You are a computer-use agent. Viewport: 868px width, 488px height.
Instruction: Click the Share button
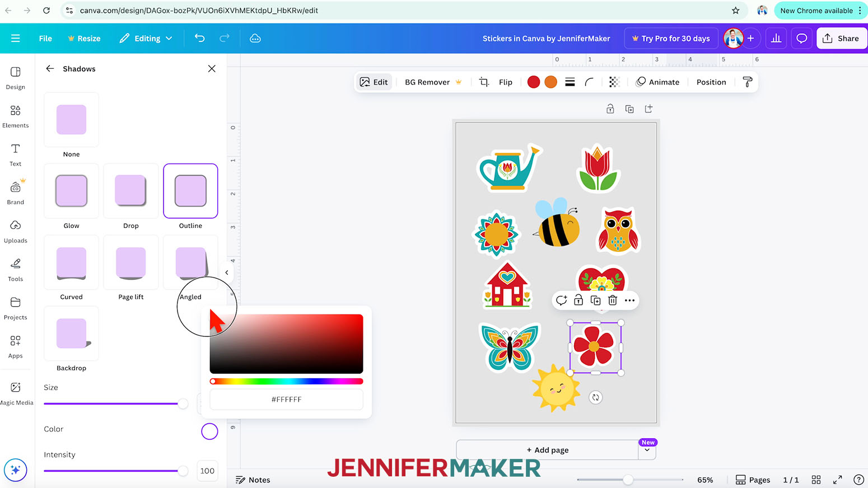[x=841, y=38]
